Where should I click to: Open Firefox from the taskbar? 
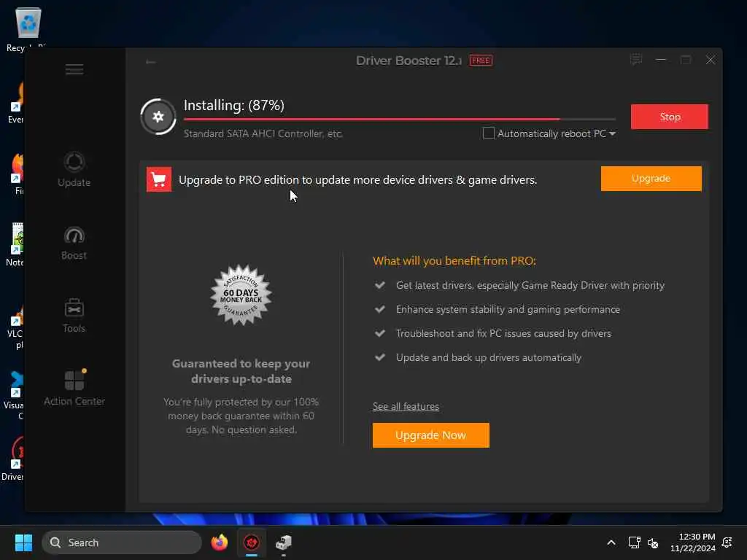coord(219,542)
